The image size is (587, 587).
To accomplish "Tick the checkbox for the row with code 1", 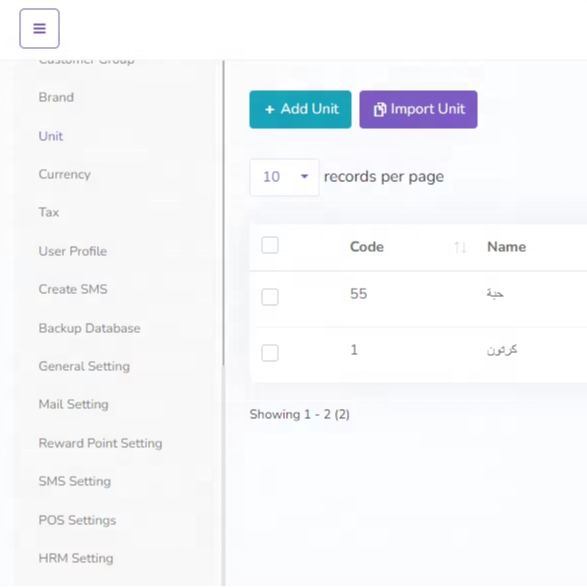I will [270, 353].
